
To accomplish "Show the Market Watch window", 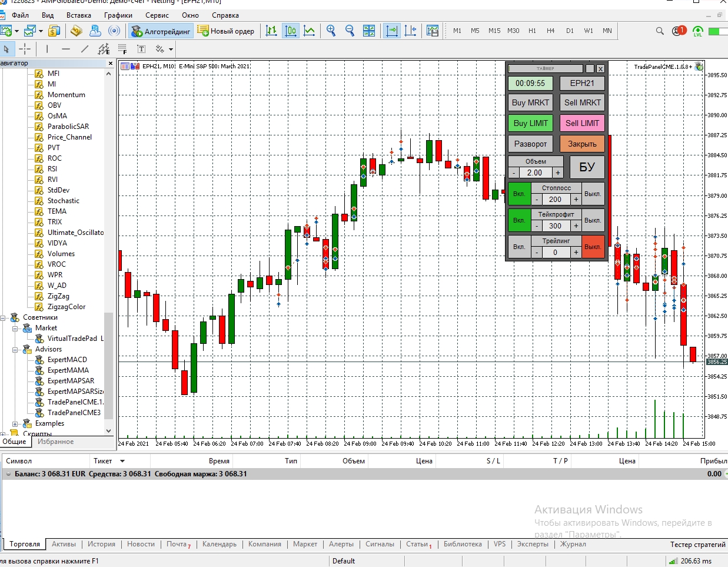I will pos(54,31).
